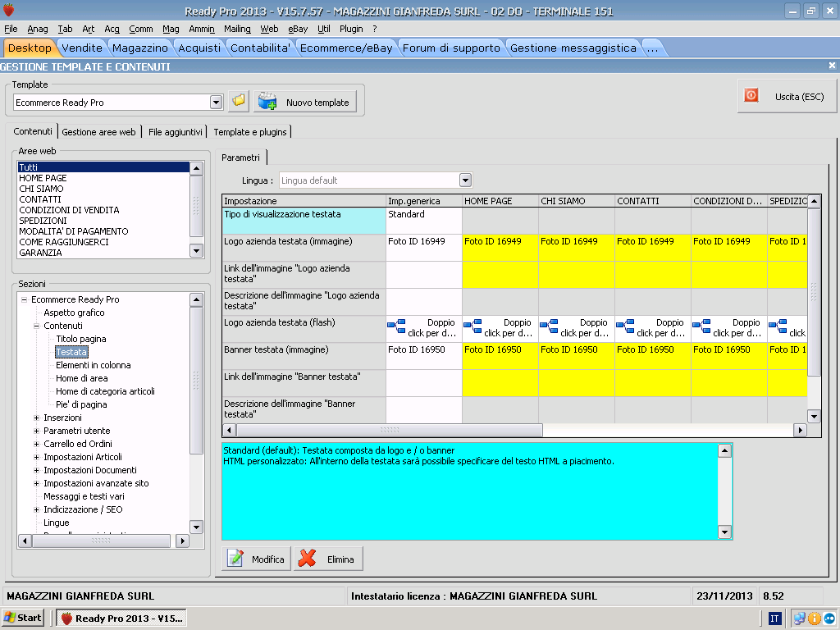Click the IT language indicator in taskbar

774,618
